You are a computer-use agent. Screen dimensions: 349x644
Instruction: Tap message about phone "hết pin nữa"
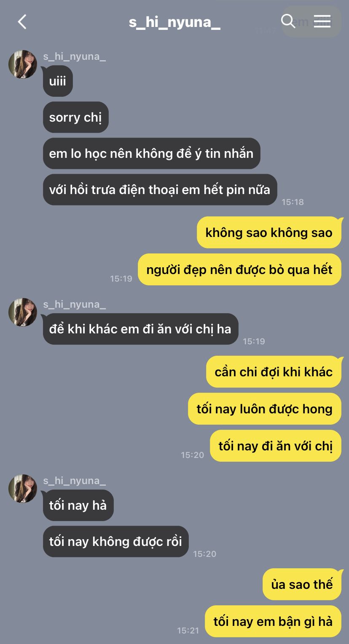[160, 189]
